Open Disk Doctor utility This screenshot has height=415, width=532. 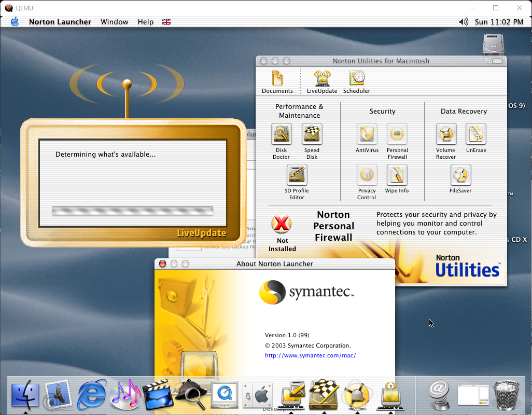(x=281, y=135)
